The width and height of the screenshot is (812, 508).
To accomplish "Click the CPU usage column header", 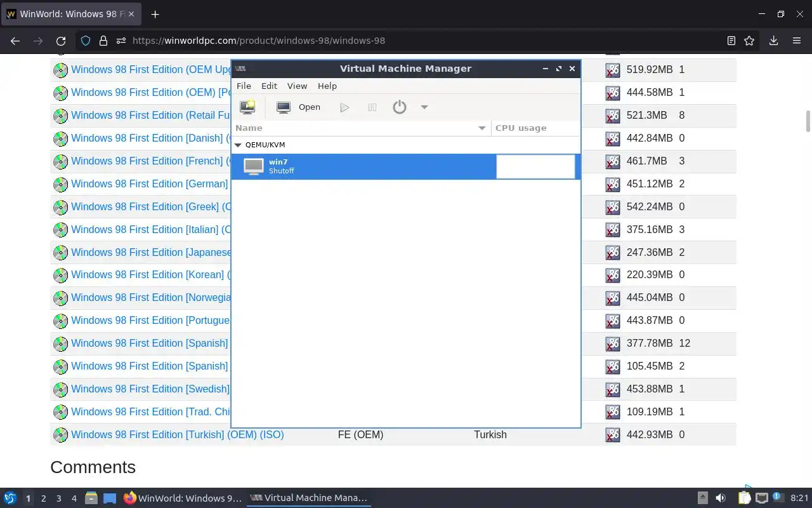I will pos(535,128).
